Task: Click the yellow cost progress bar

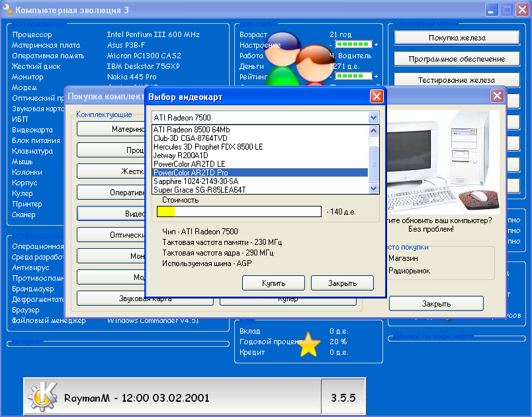Action: [239, 211]
